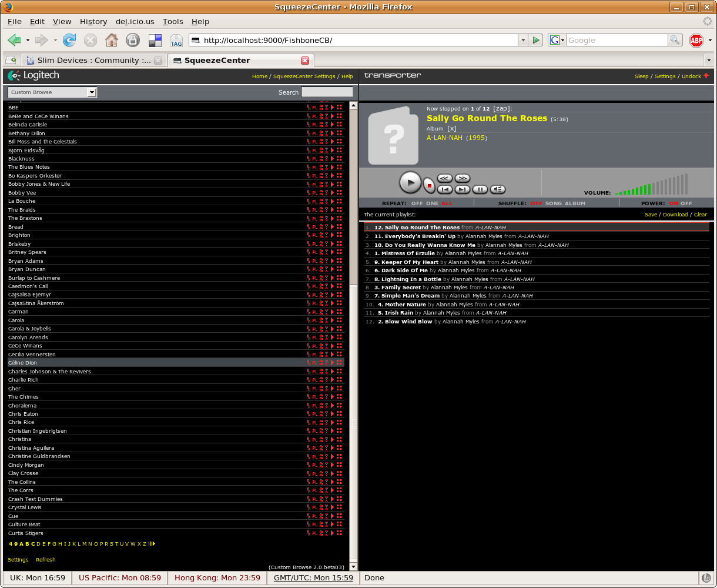Image resolution: width=717 pixels, height=588 pixels.
Task: Click the mute speaker button
Action: (498, 189)
